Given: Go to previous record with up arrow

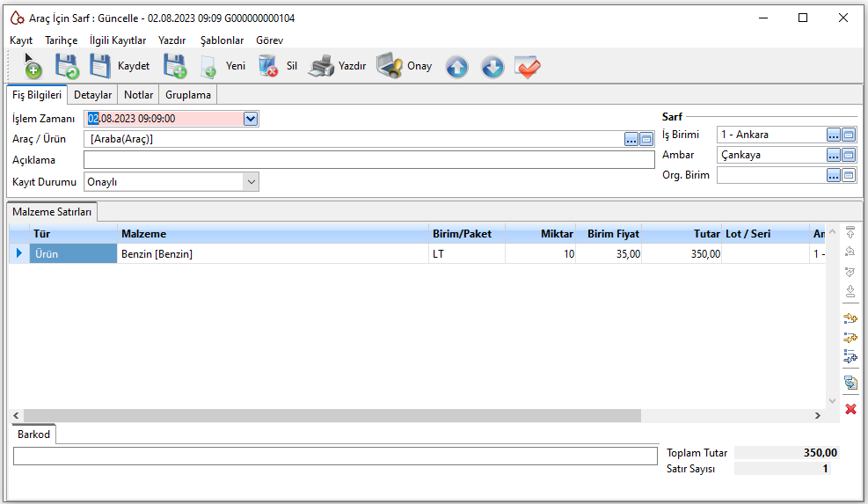Looking at the screenshot, I should tap(456, 67).
